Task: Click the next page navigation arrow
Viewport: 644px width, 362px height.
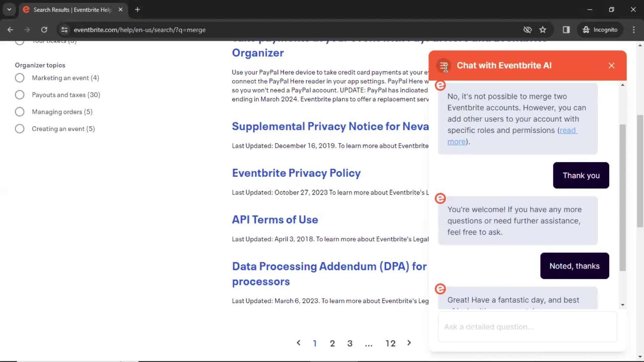Action: [x=409, y=343]
